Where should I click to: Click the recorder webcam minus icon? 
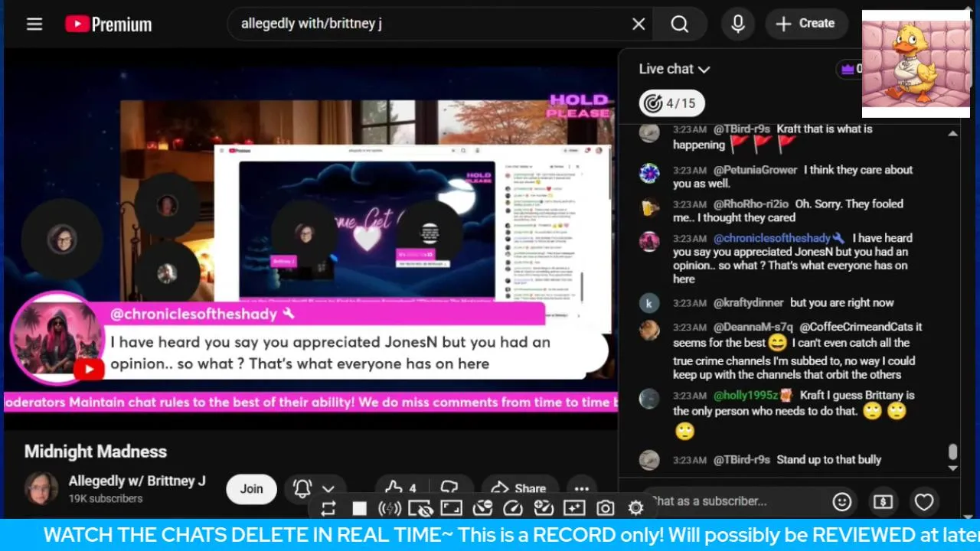(482, 508)
